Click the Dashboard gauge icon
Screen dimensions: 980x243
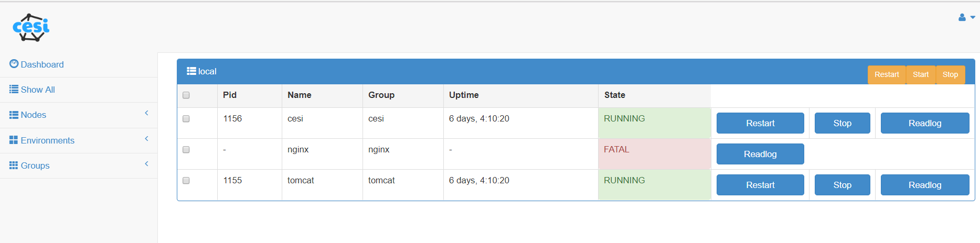[x=14, y=64]
